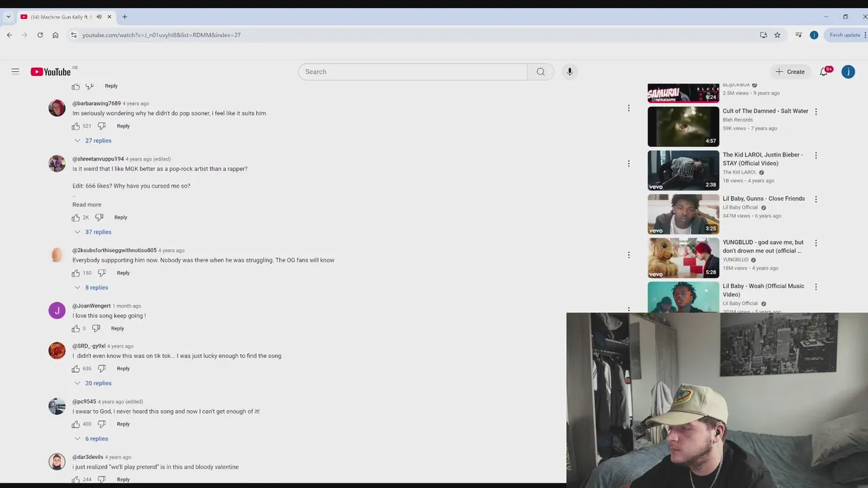Open the site information icon in address bar
The image size is (868, 488).
click(x=73, y=35)
